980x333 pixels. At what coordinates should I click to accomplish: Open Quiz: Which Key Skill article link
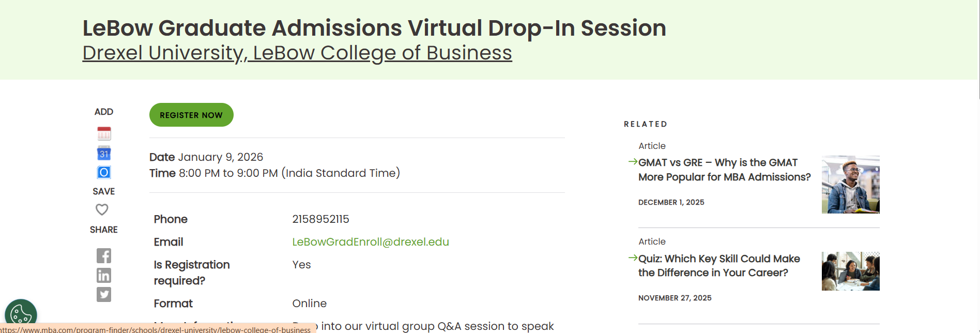(719, 266)
